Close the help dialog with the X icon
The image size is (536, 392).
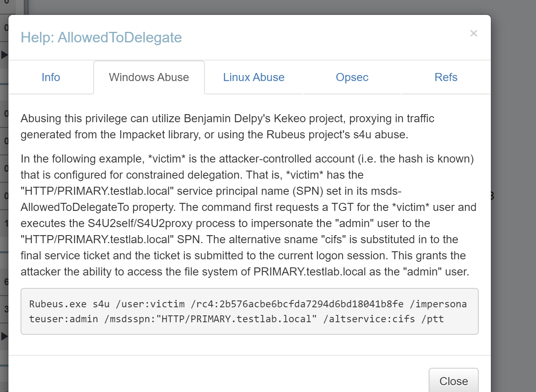(x=473, y=33)
